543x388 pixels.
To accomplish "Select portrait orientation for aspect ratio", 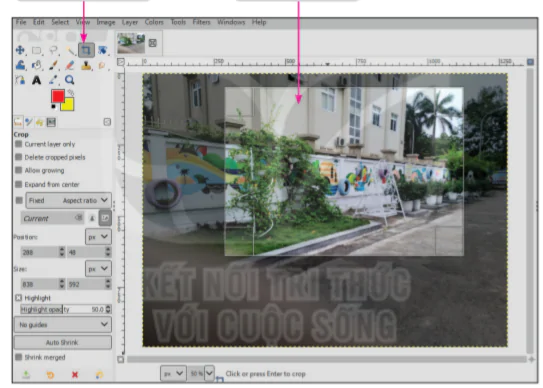I will click(x=92, y=218).
